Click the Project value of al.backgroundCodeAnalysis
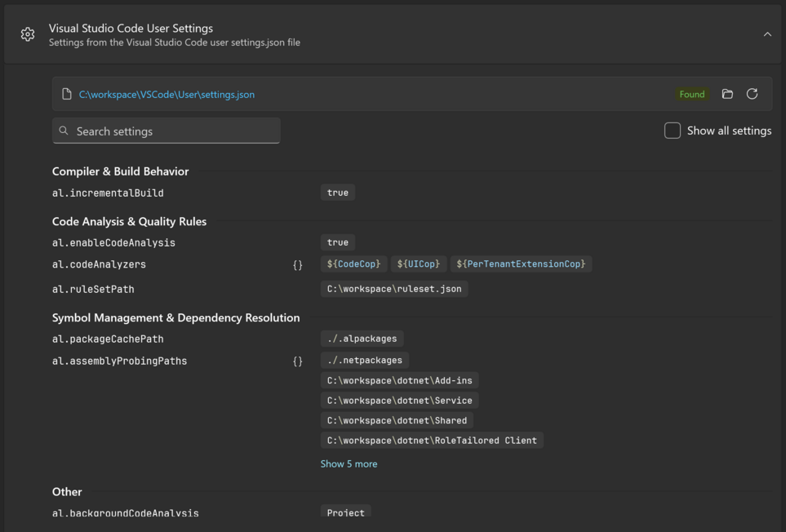This screenshot has width=786, height=532. coord(346,512)
